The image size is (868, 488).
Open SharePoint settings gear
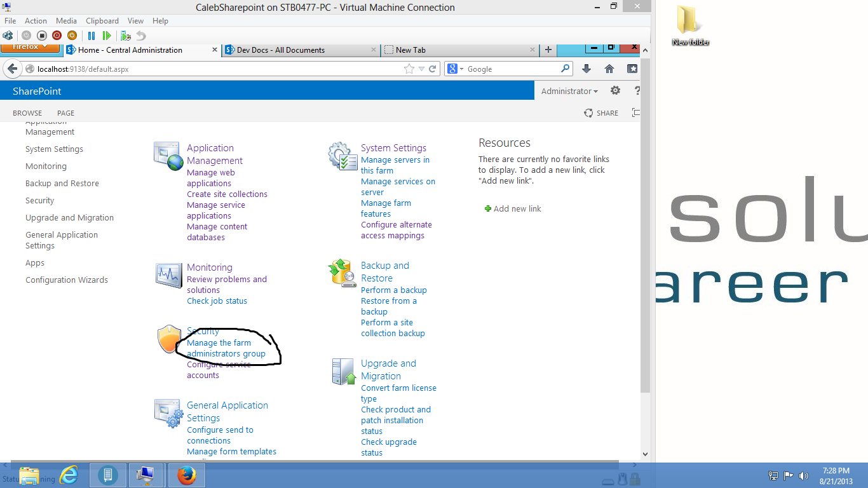click(x=615, y=91)
